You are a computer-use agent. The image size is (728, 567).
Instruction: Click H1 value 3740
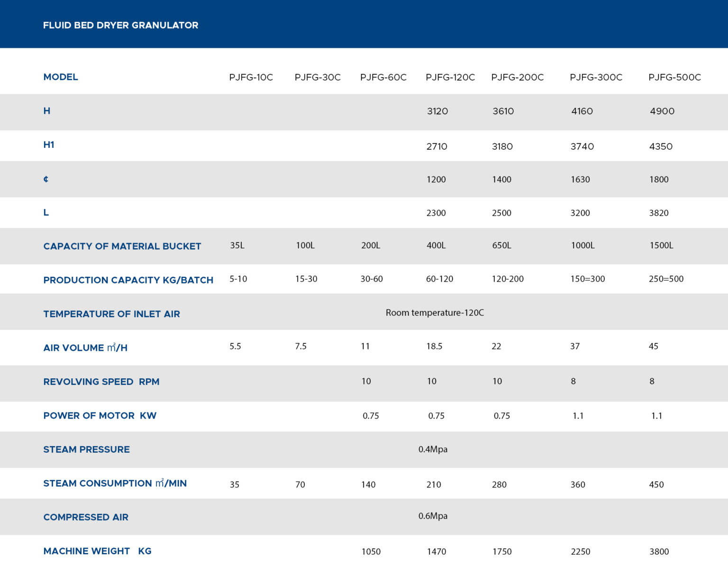(x=582, y=146)
